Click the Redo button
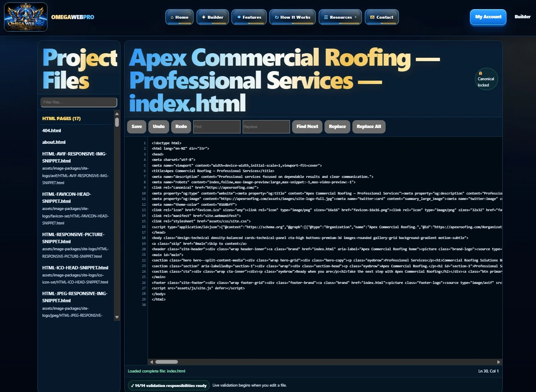536x392 pixels. [181, 127]
